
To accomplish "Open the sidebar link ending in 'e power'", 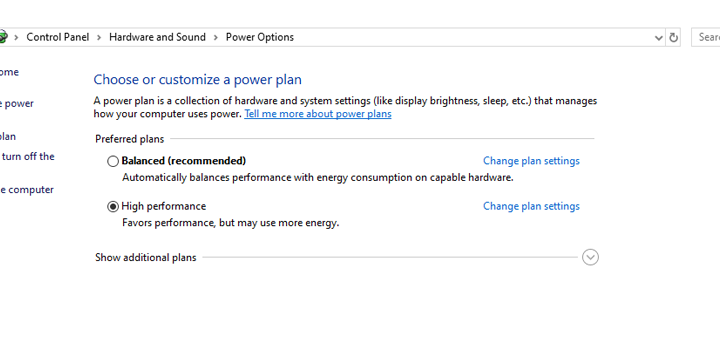I will (x=17, y=104).
